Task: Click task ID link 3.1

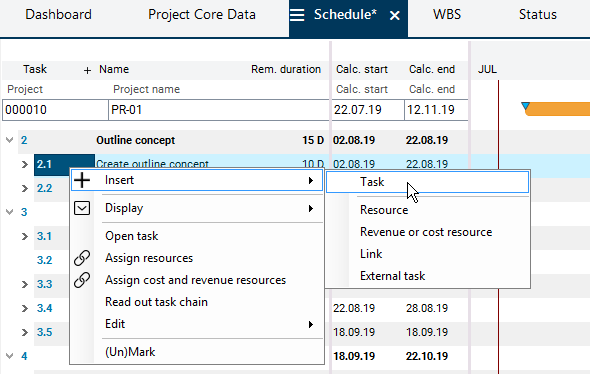Action: coord(44,236)
